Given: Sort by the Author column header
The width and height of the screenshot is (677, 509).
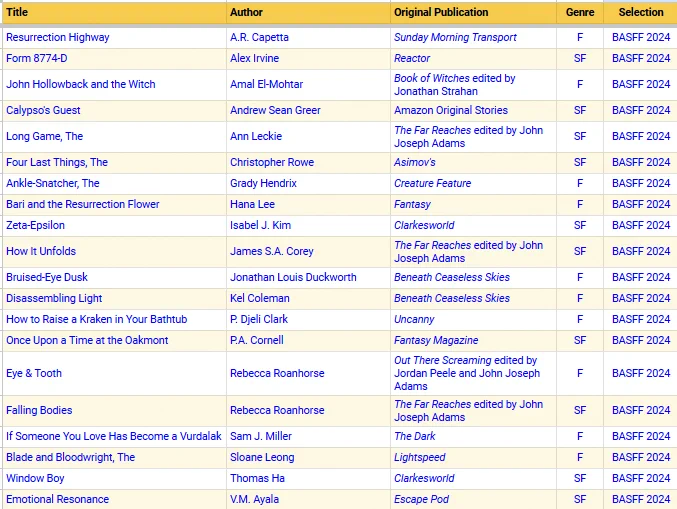Looking at the screenshot, I should click(x=246, y=12).
